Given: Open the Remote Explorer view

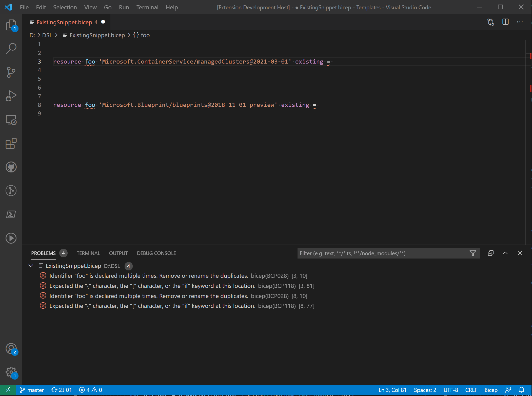Looking at the screenshot, I should 11,120.
